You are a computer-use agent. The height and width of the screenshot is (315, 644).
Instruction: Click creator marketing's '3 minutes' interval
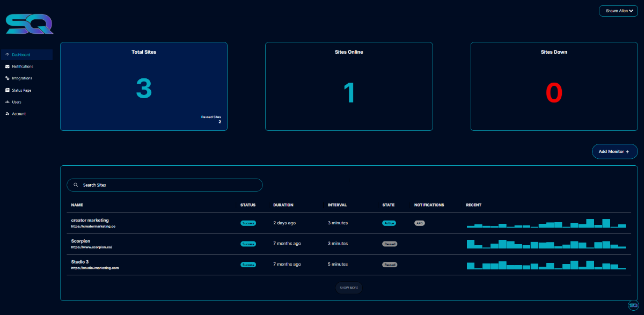338,223
